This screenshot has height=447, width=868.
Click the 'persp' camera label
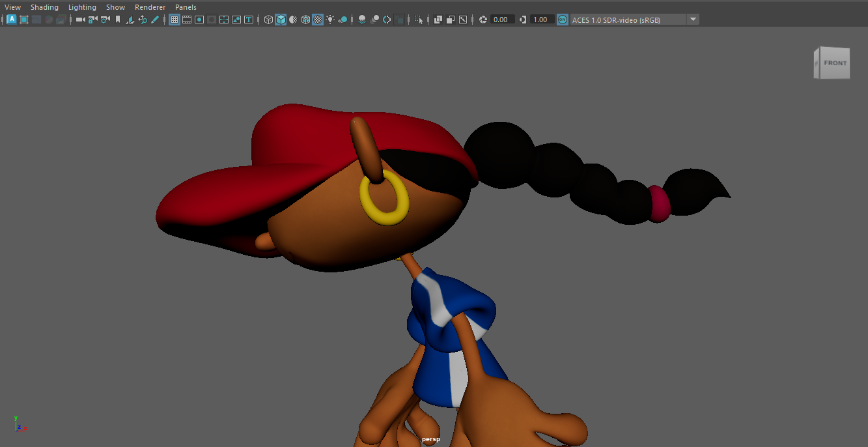[x=431, y=439]
